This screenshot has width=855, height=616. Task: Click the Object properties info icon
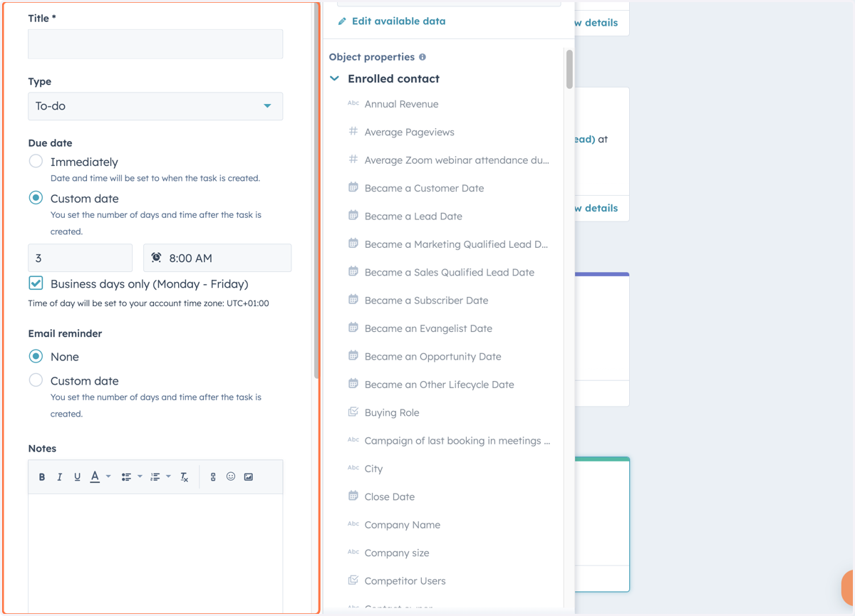(423, 57)
